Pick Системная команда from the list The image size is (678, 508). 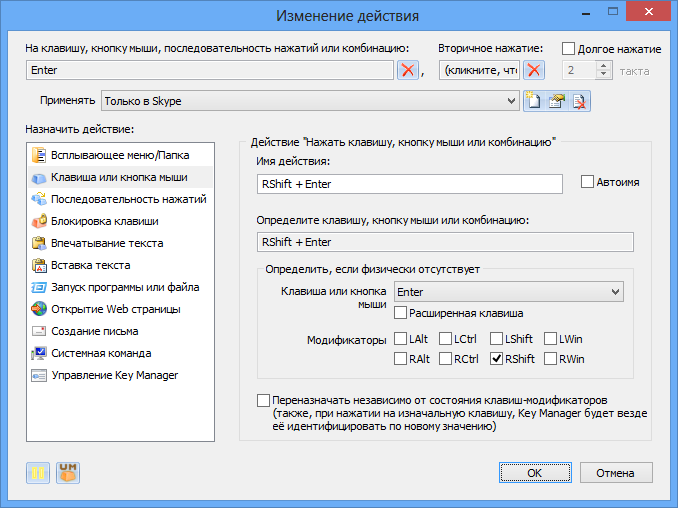(x=120, y=353)
